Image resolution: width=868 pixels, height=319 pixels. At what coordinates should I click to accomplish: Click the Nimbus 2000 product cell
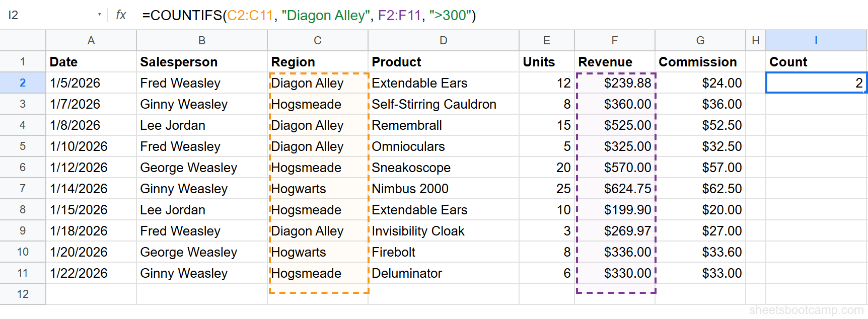click(x=443, y=189)
